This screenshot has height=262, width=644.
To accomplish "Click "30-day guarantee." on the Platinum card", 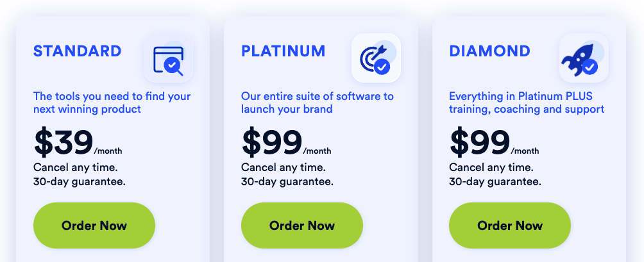I will coord(287,181).
